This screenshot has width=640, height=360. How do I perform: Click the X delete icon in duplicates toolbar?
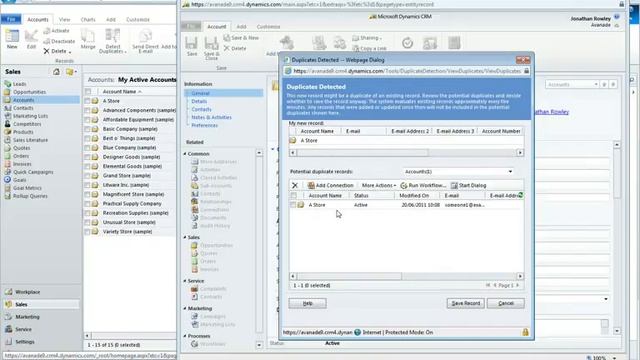[x=295, y=185]
